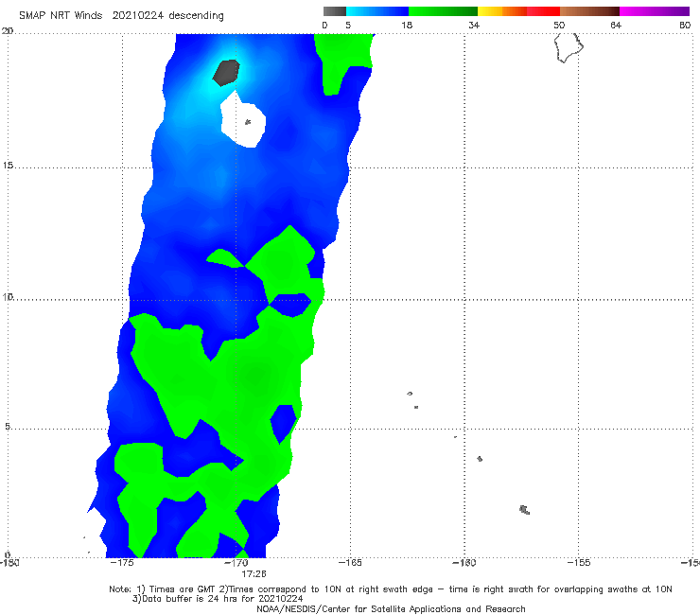Image resolution: width=700 pixels, height=615 pixels.
Task: Click the '64' label under the color bar
Action: click(616, 25)
